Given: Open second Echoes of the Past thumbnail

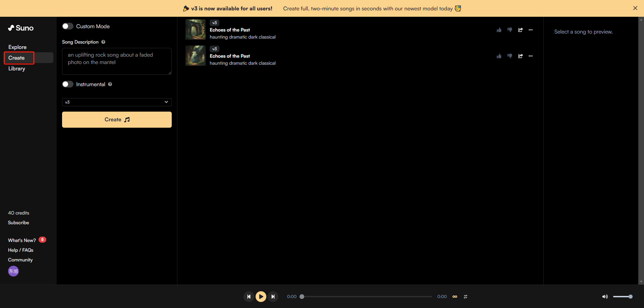Looking at the screenshot, I should tap(196, 56).
